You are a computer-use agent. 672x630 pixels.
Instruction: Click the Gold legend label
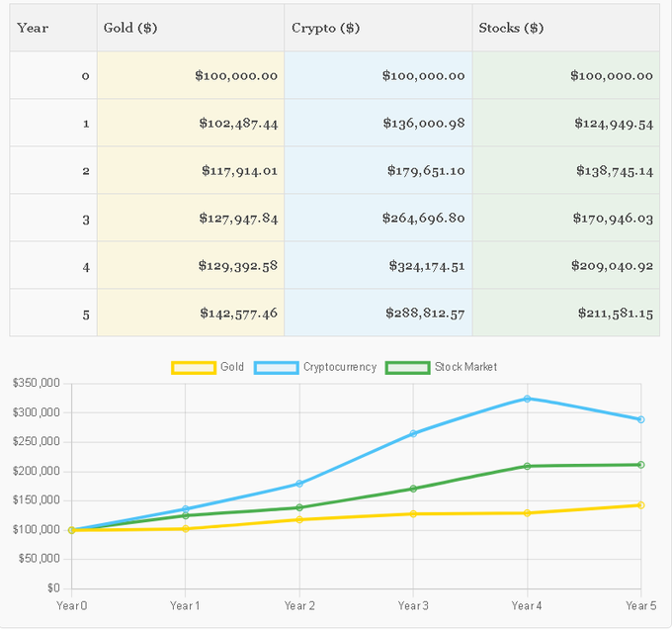pos(232,367)
